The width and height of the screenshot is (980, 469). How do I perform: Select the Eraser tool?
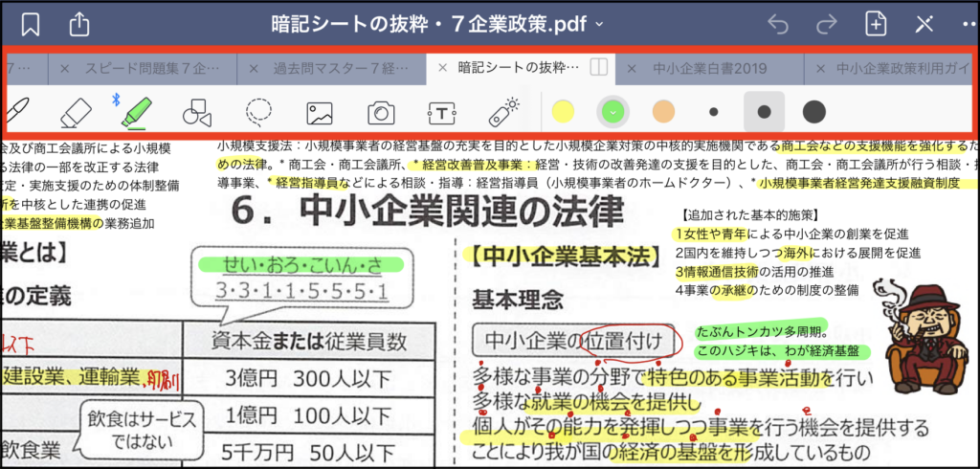pos(75,112)
